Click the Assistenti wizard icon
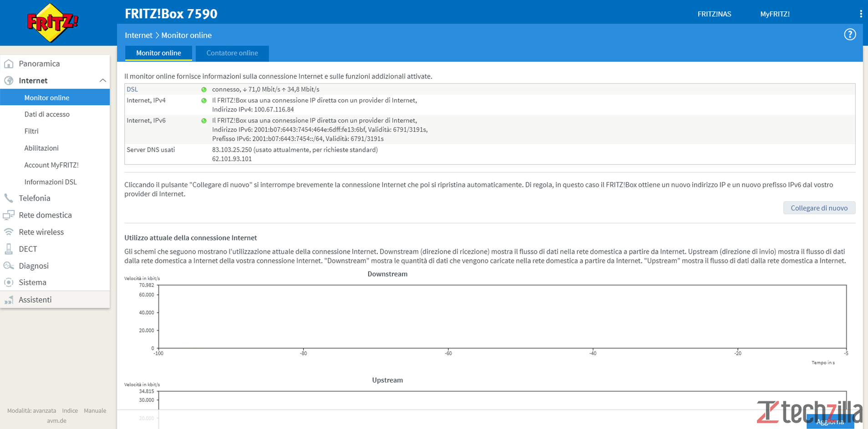The width and height of the screenshot is (868, 429). pos(9,300)
